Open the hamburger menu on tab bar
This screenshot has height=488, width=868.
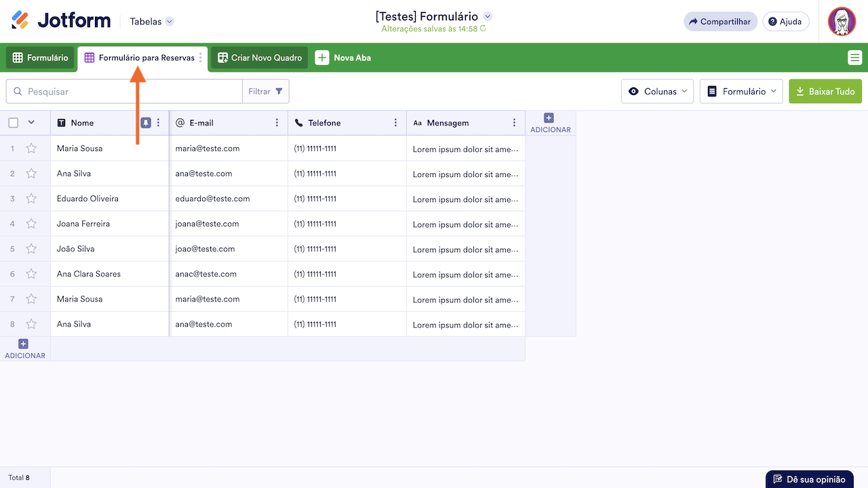point(854,58)
